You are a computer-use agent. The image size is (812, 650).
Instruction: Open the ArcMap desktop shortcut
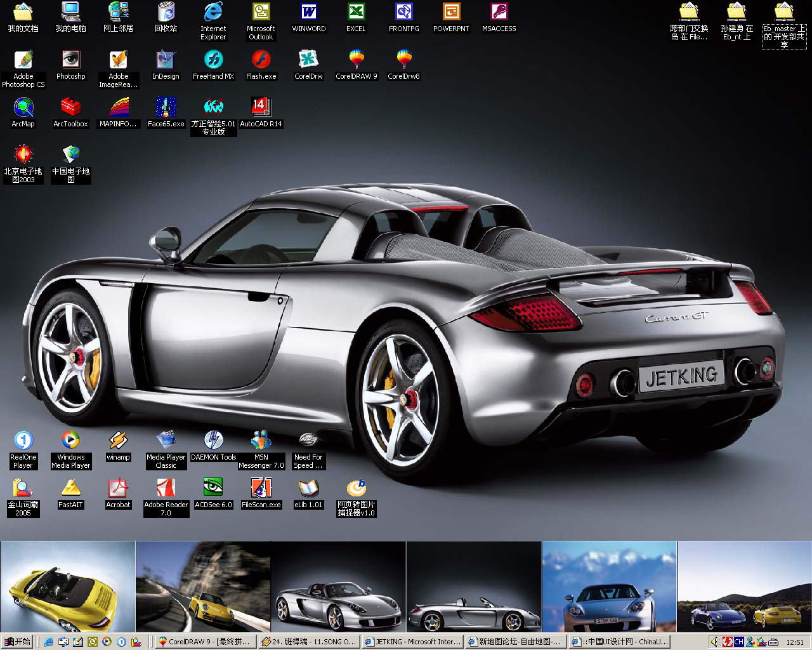[x=23, y=107]
